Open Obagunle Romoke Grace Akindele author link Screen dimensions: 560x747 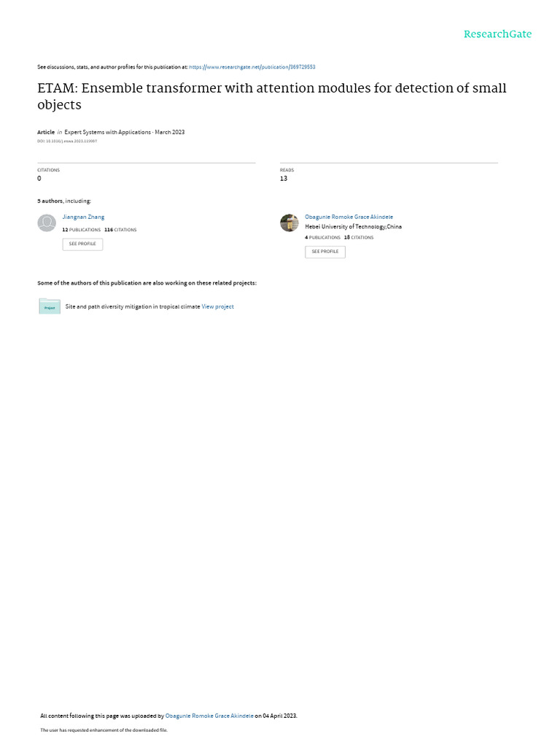click(349, 217)
